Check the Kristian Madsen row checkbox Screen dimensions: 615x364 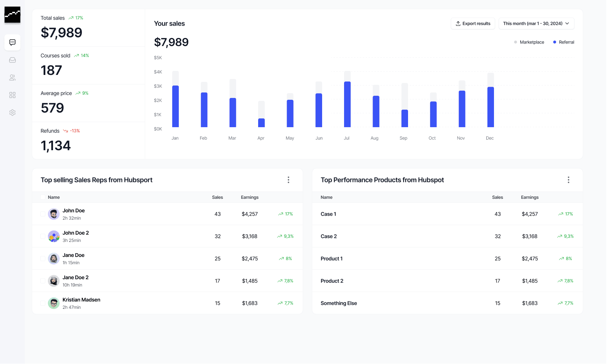(43, 303)
